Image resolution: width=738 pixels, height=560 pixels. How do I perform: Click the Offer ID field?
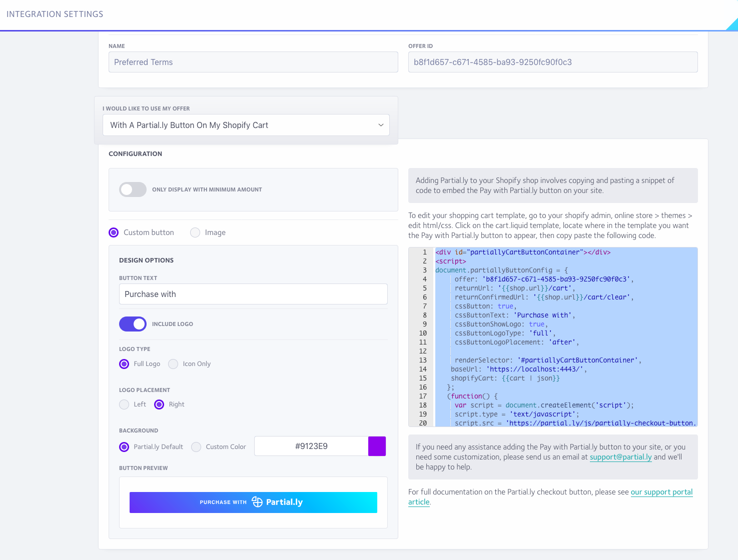point(553,62)
